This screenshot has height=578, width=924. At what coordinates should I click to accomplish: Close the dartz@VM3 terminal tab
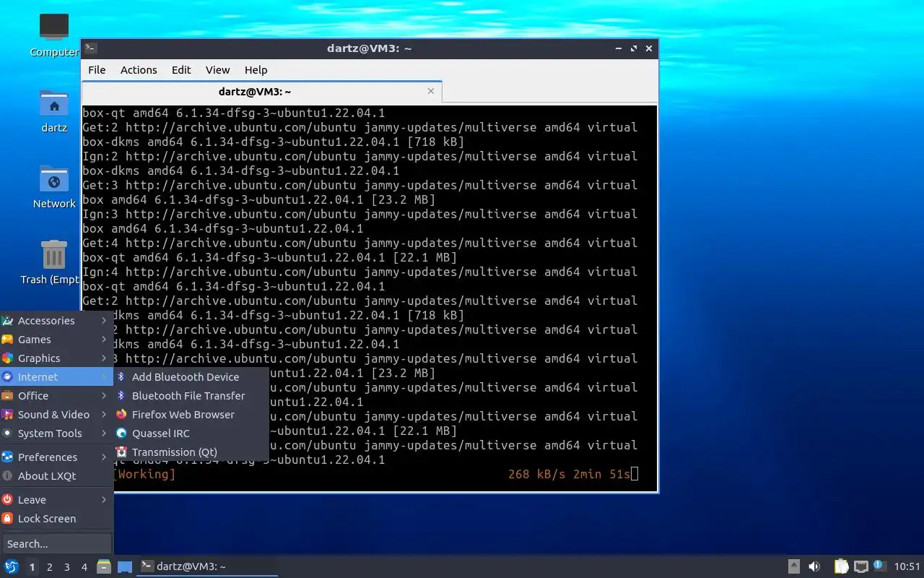coord(431,91)
